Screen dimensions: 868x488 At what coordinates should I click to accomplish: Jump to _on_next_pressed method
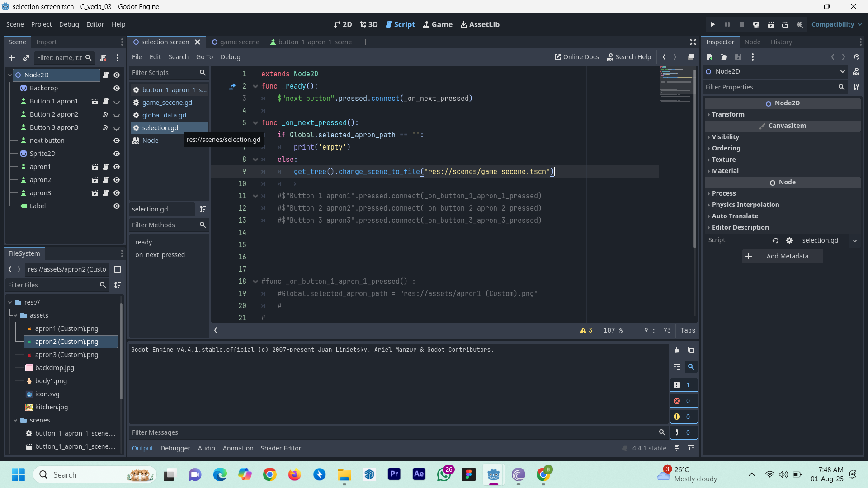point(159,255)
